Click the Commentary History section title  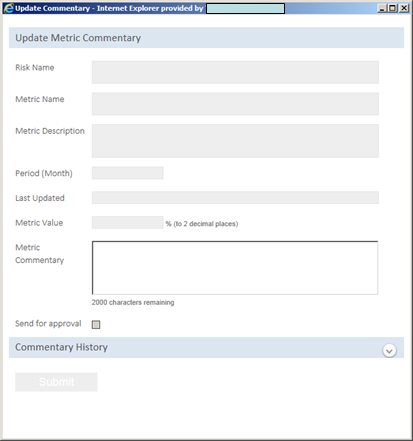point(61,347)
